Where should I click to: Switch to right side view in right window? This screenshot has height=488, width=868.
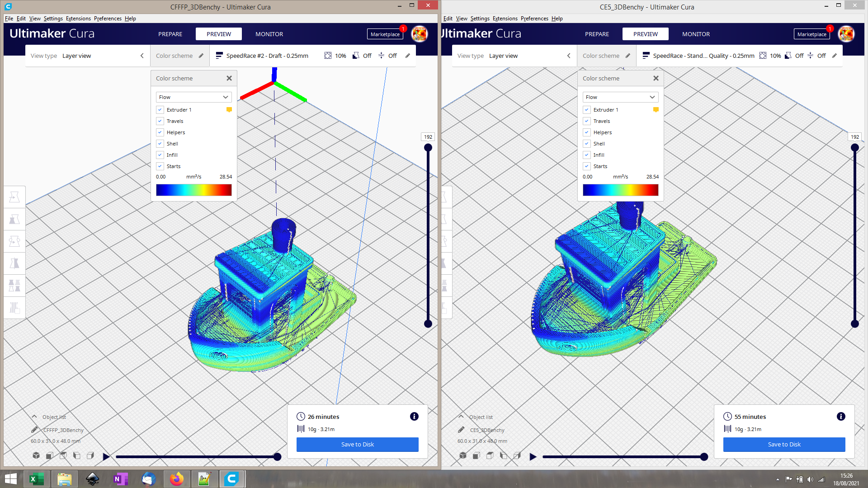click(x=517, y=455)
